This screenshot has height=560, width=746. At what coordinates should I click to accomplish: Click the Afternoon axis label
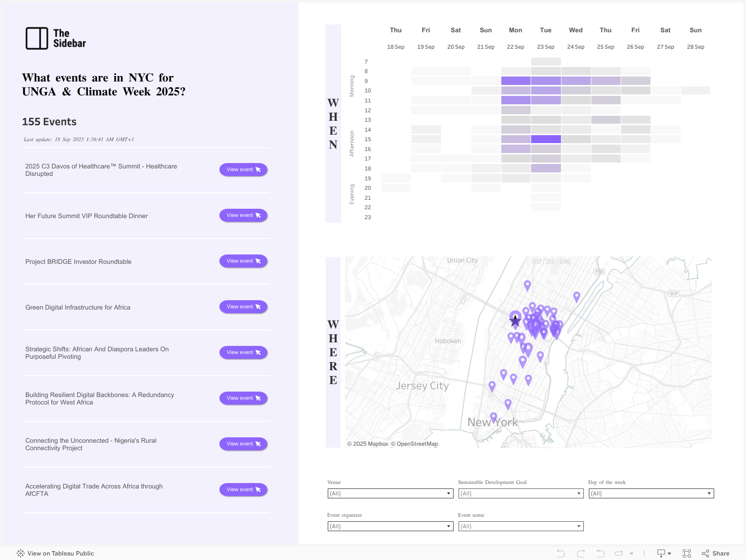click(x=352, y=144)
